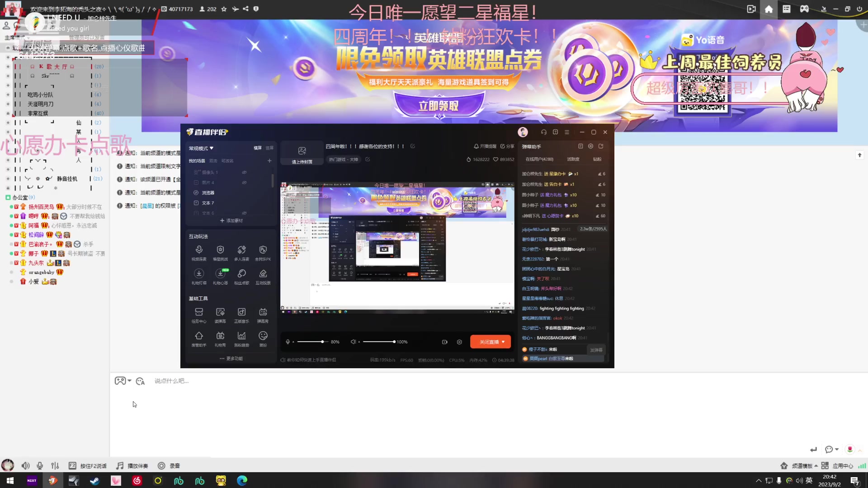The image size is (868, 488).
Task: Open the 常规模式 mode dropdown
Action: [x=201, y=148]
